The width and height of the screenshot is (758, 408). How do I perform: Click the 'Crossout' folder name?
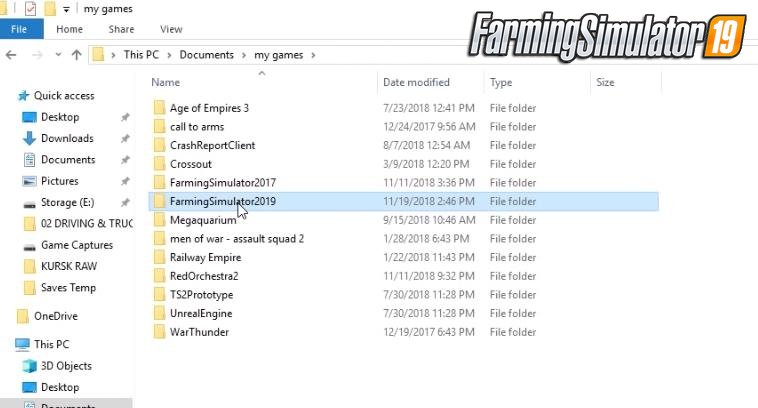pos(190,164)
